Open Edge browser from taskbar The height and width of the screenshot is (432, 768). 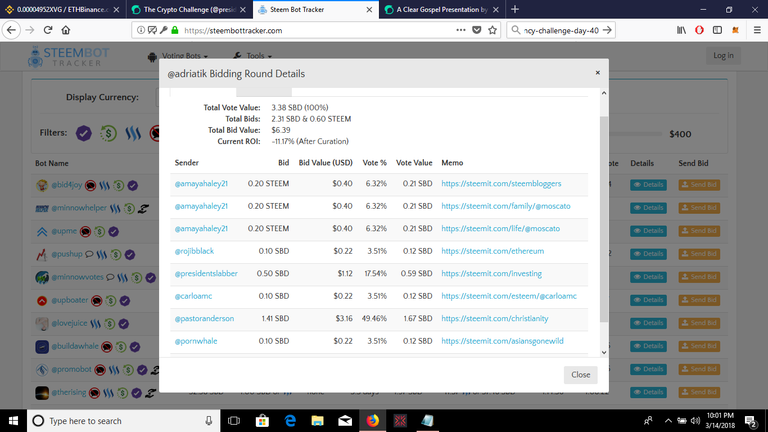[290, 421]
